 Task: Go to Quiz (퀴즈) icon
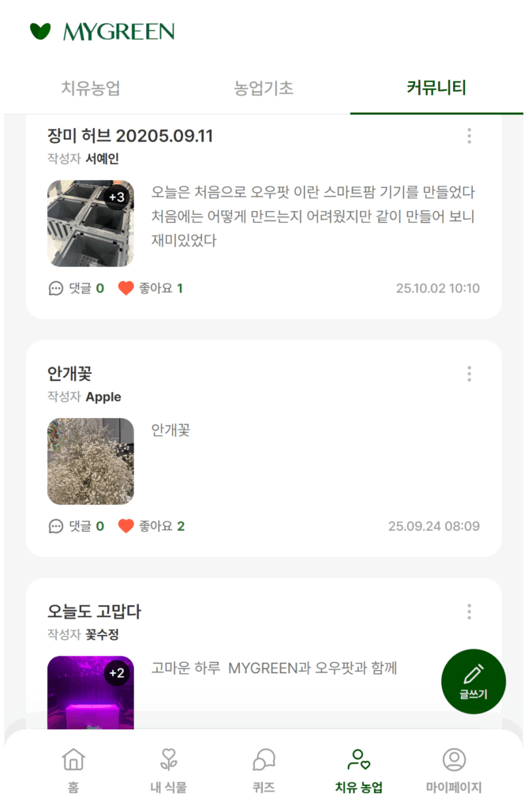[x=264, y=760]
